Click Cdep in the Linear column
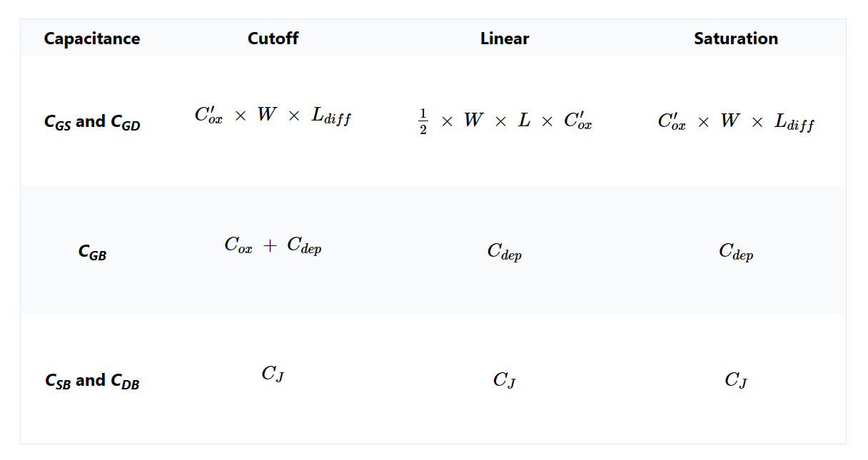Viewport: 868px width, 460px height. click(x=505, y=252)
